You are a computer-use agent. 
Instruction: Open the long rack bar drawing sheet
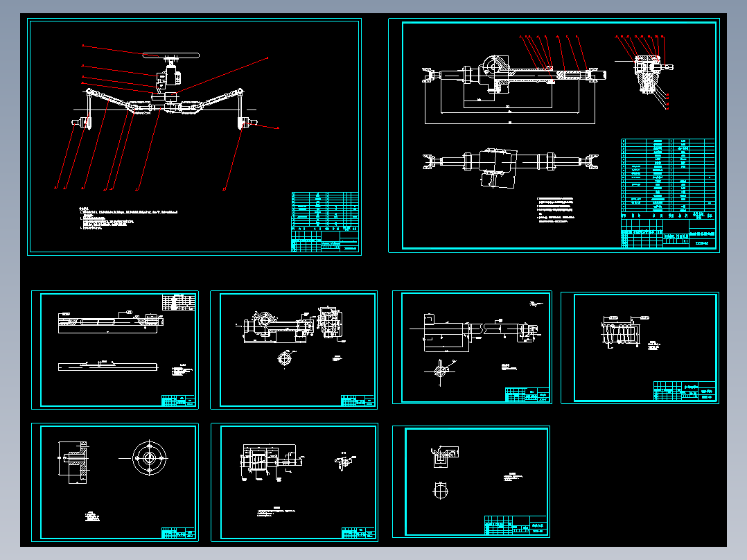tap(115, 350)
